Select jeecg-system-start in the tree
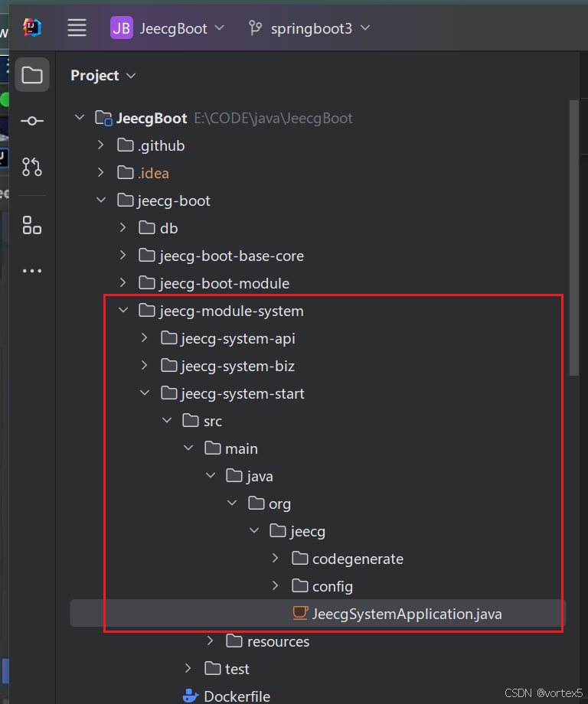Image resolution: width=588 pixels, height=704 pixels. pos(243,394)
